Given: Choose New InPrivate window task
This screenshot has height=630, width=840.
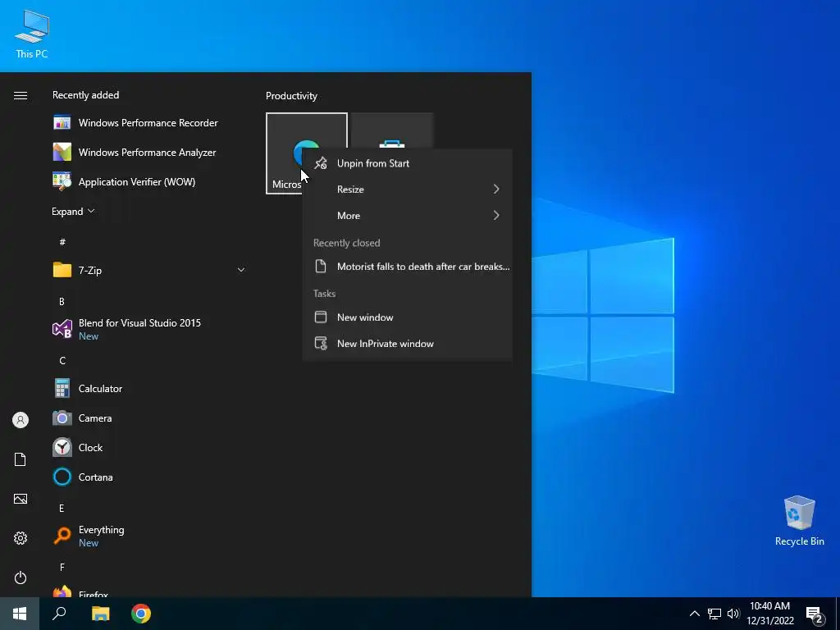Looking at the screenshot, I should tap(408, 344).
